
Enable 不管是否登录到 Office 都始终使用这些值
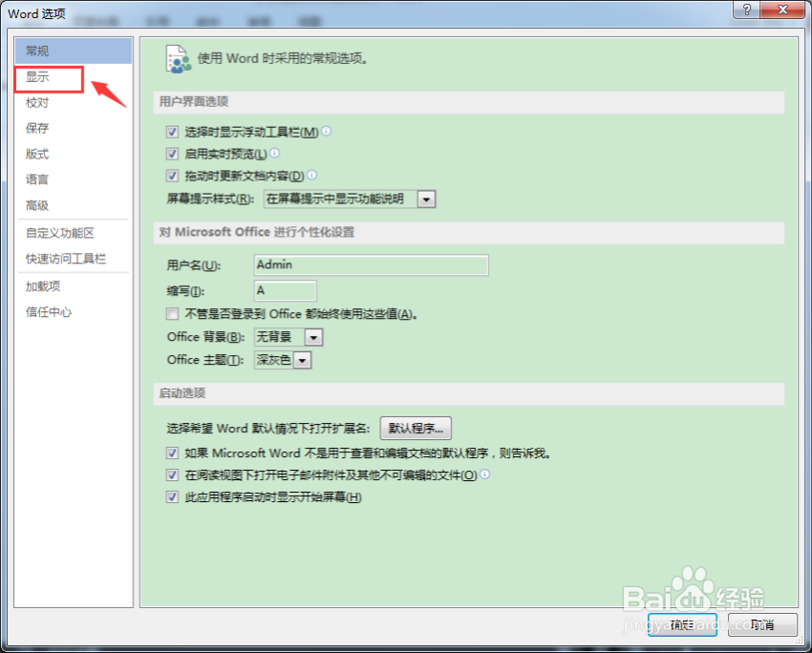coord(172,313)
